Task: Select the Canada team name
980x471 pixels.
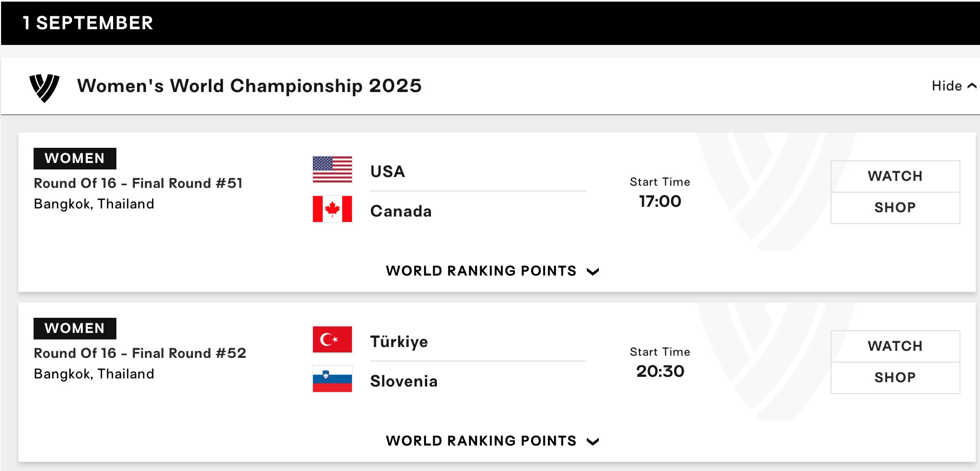Action: point(401,211)
